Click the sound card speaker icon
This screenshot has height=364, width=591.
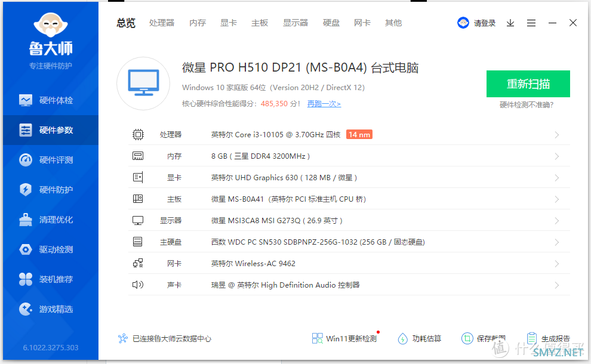(x=138, y=285)
